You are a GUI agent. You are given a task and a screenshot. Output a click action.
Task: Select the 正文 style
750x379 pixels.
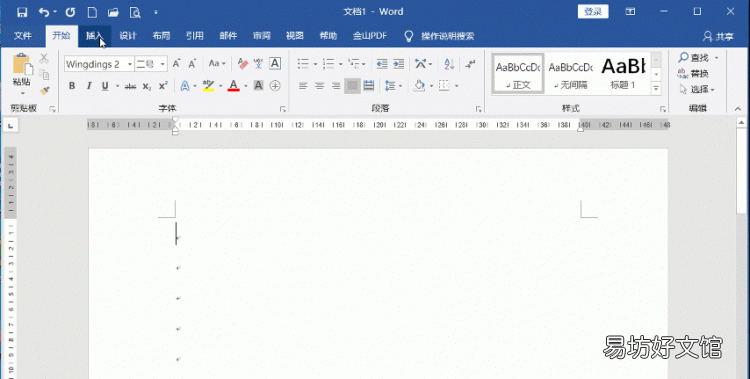click(518, 74)
